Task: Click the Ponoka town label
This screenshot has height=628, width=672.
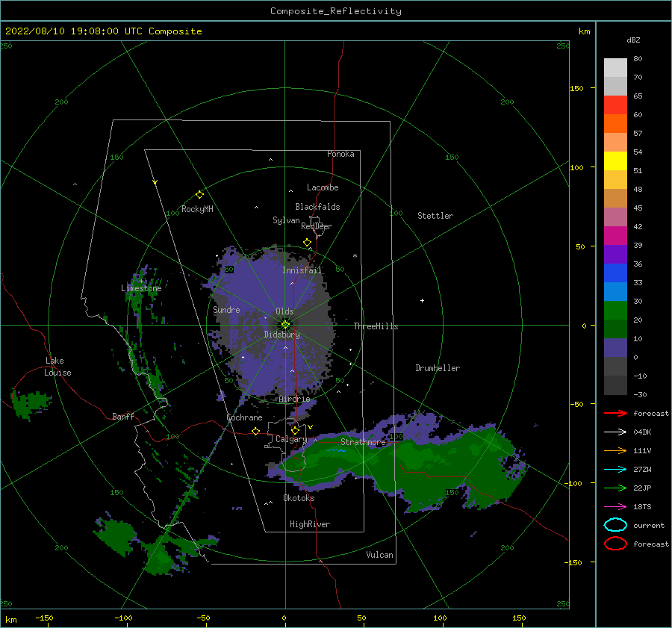Action: 340,154
